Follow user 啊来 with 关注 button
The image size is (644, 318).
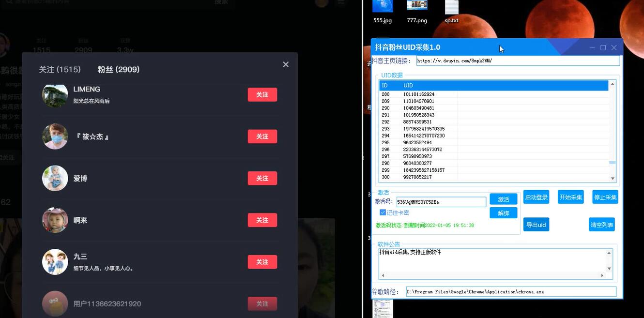pyautogui.click(x=262, y=220)
